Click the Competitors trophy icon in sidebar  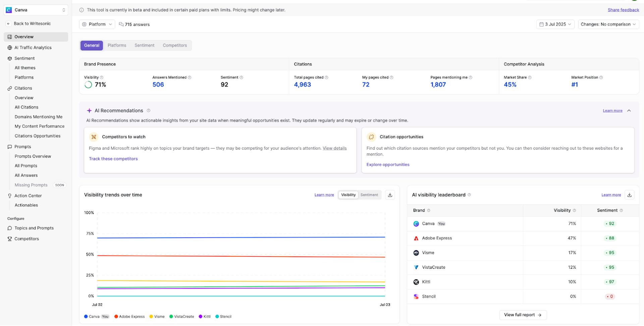(10, 239)
